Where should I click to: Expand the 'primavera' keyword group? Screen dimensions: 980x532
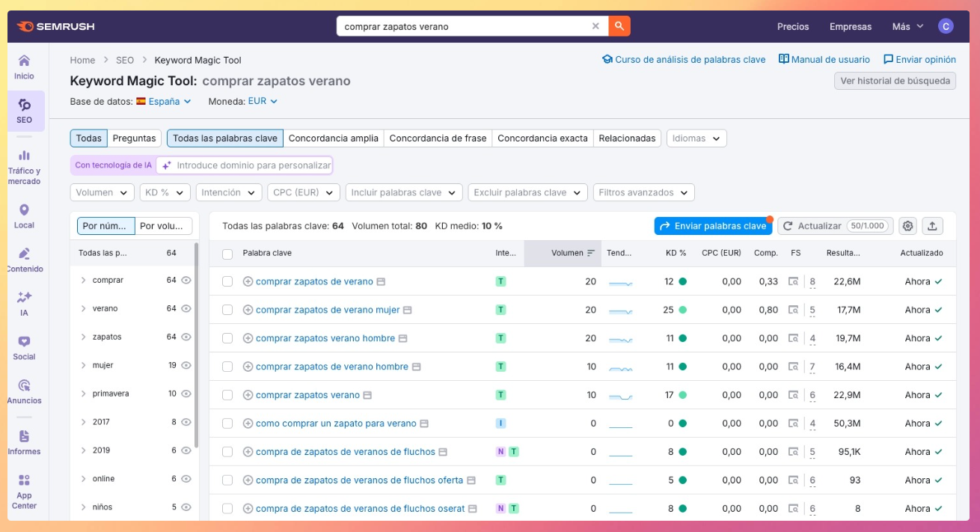tap(83, 394)
